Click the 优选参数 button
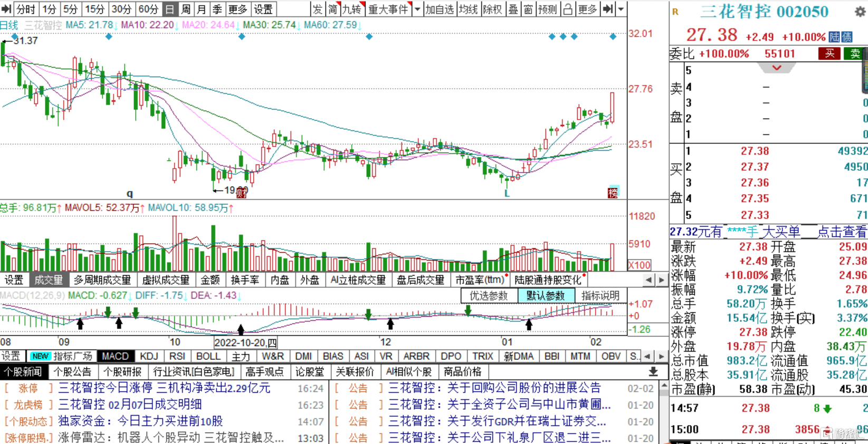Viewport: 868px width, 444px height. click(489, 296)
